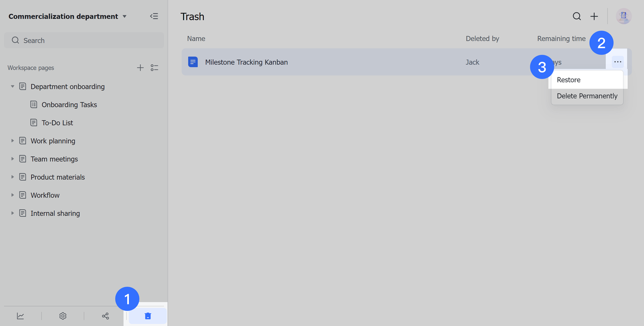The height and width of the screenshot is (326, 644).
Task: Expand the Team meetings tree node
Action: (x=13, y=159)
